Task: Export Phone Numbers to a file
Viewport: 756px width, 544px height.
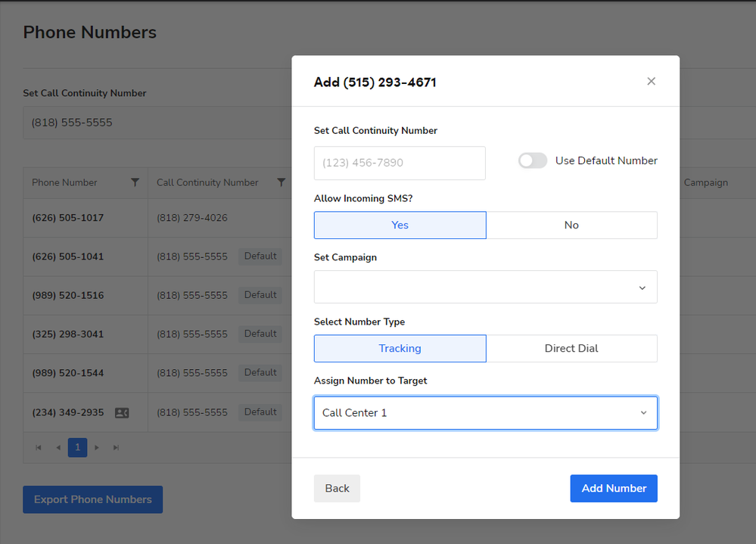Action: [92, 499]
